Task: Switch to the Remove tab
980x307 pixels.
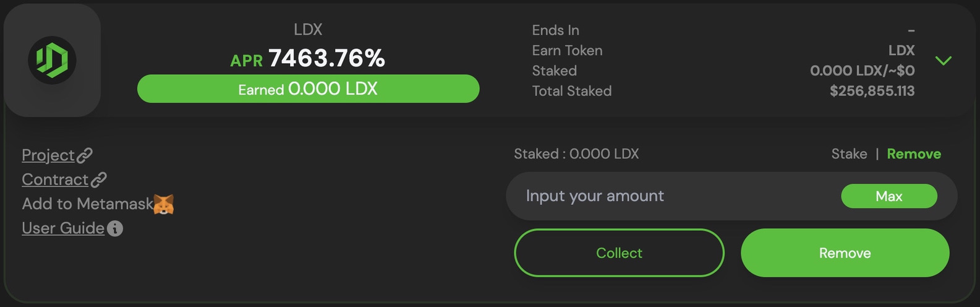Action: click(914, 154)
